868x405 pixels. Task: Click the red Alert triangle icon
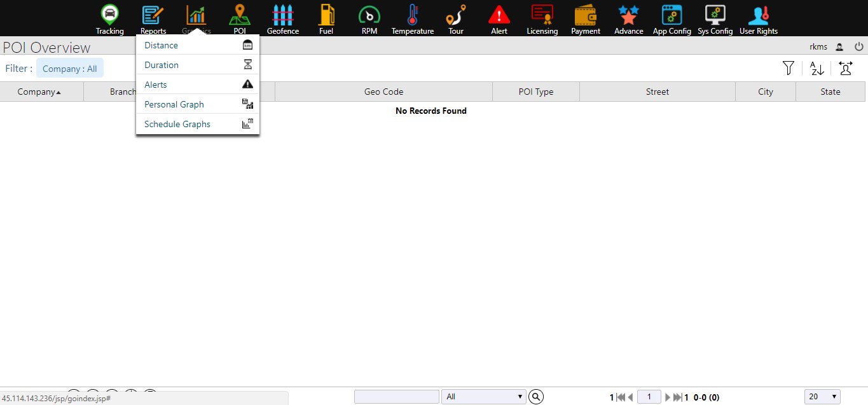tap(499, 15)
